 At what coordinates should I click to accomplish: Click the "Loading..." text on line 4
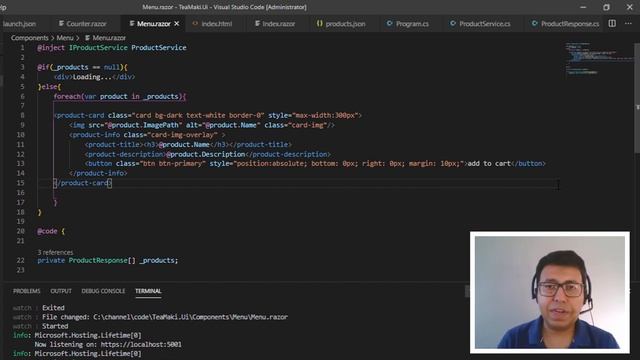click(92, 77)
